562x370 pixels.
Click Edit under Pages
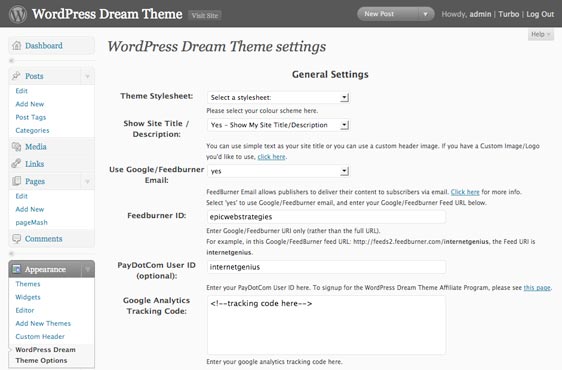[22, 196]
